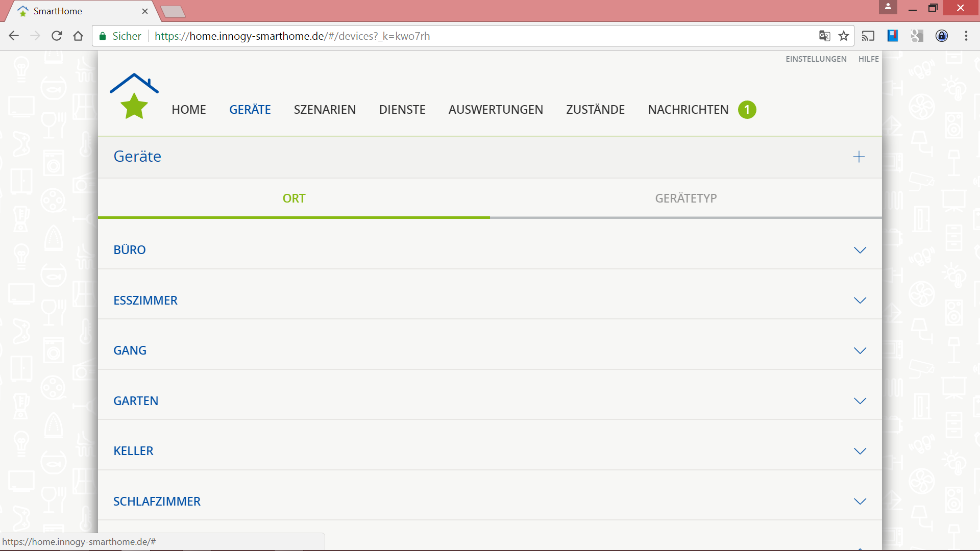Open EINSTELLUNGEN link
The image size is (980, 551).
click(x=816, y=59)
